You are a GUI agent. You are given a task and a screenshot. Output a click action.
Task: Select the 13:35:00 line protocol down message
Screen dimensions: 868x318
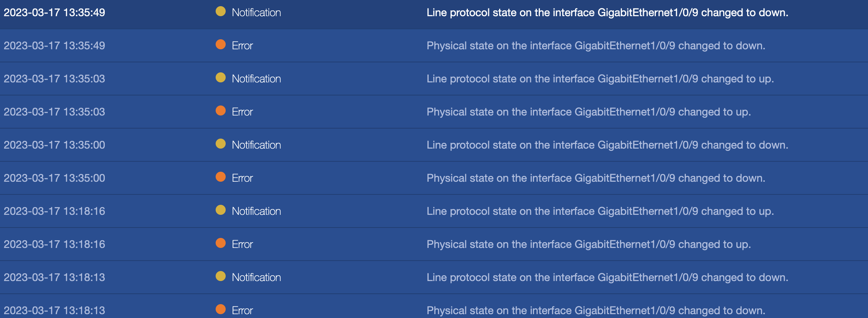point(607,145)
